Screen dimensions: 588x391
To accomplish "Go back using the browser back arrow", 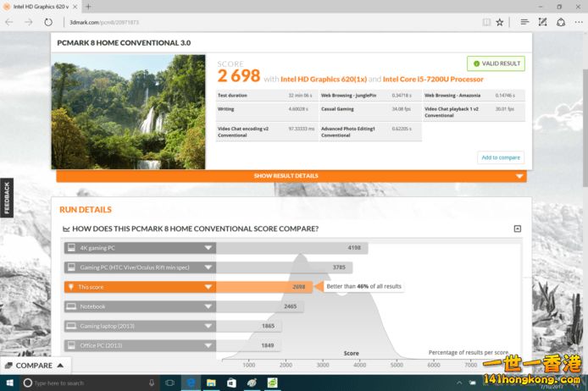I will coord(9,22).
